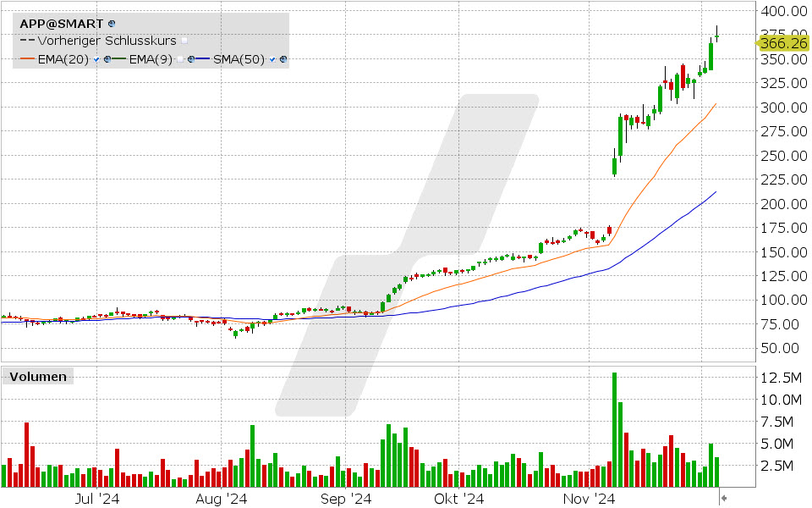Click the 10.0M volume axis label
This screenshot has width=812, height=508.
[781, 400]
